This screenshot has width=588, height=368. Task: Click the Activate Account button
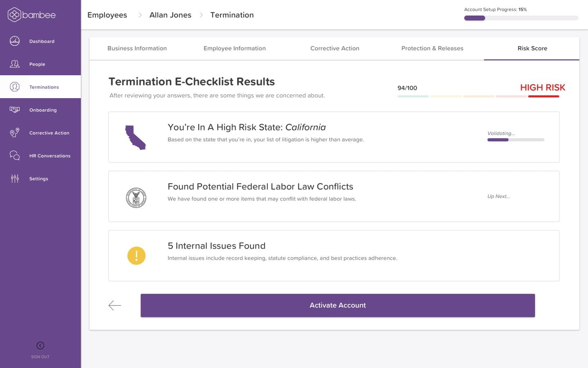coord(338,305)
